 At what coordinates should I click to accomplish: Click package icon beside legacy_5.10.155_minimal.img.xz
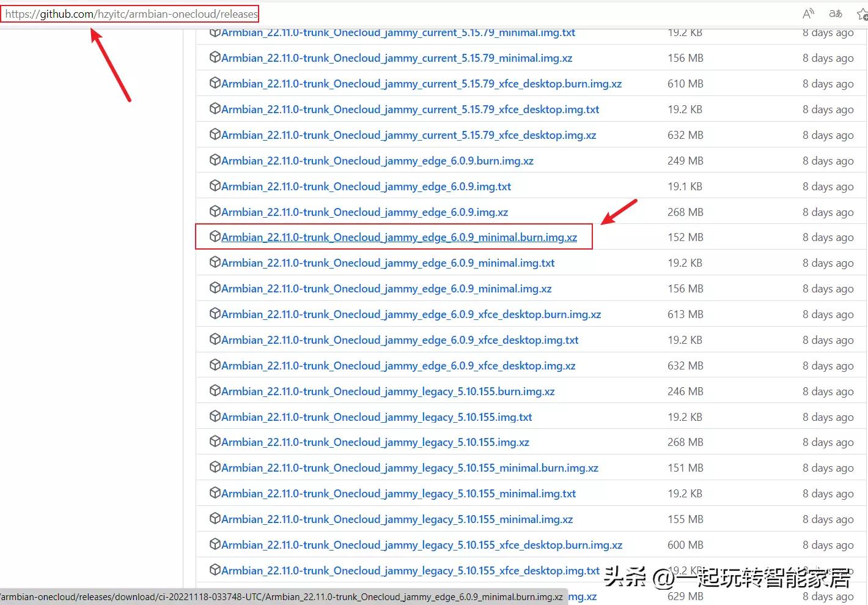(215, 519)
